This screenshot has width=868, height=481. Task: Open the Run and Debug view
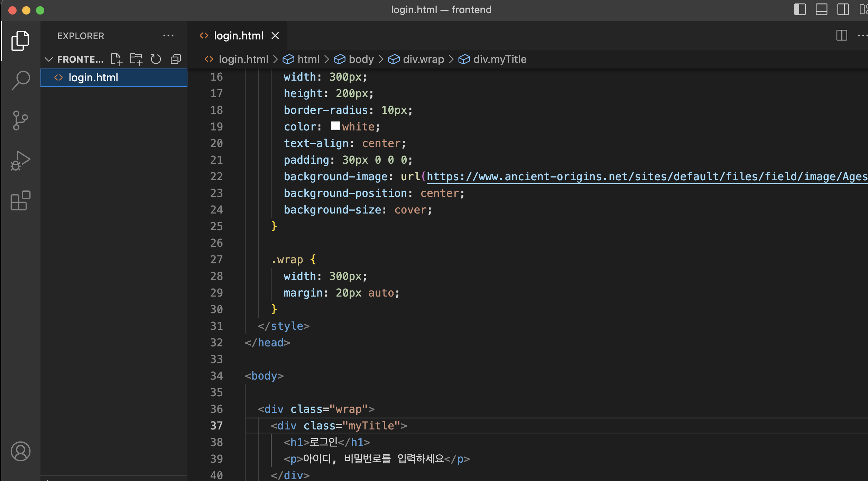point(20,161)
